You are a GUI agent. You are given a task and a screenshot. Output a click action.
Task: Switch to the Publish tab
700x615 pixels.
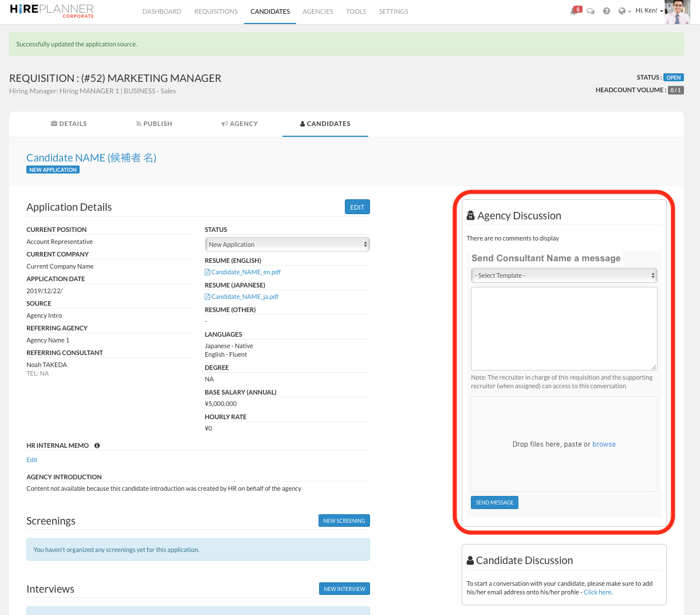tap(154, 124)
